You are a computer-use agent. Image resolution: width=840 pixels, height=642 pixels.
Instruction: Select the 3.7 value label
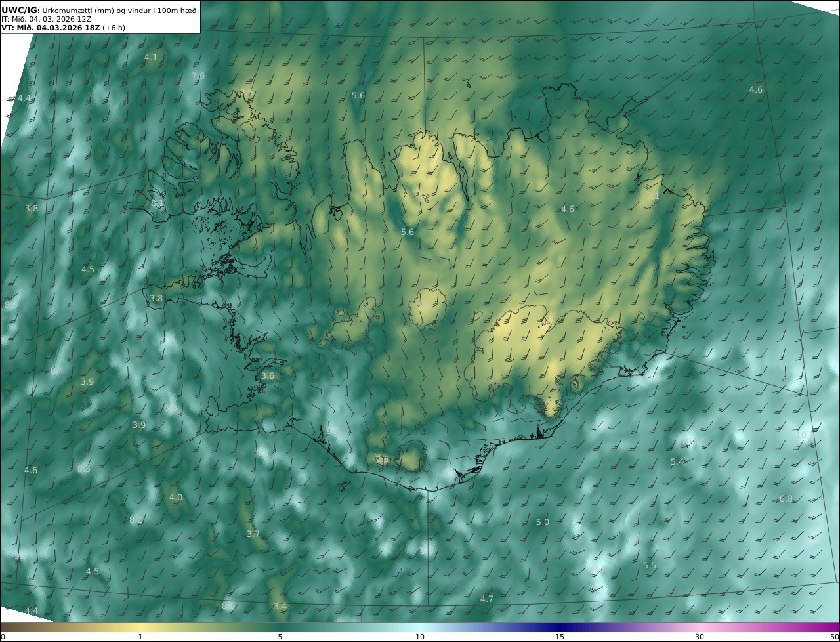pos(253,534)
